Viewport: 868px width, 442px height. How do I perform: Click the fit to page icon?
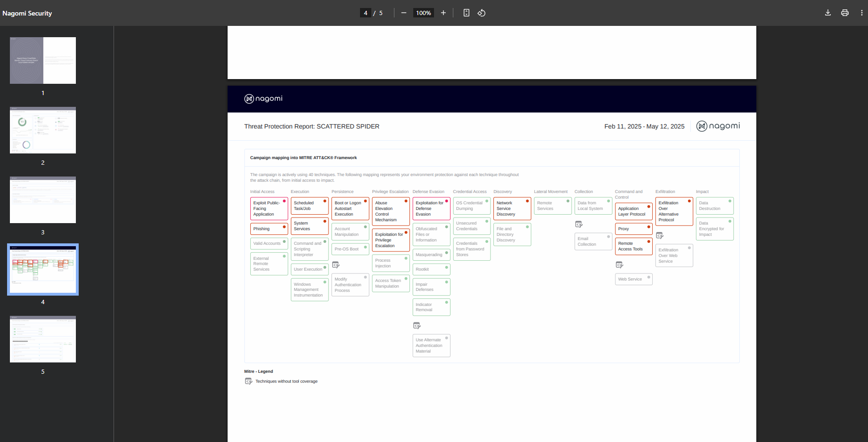coord(467,13)
